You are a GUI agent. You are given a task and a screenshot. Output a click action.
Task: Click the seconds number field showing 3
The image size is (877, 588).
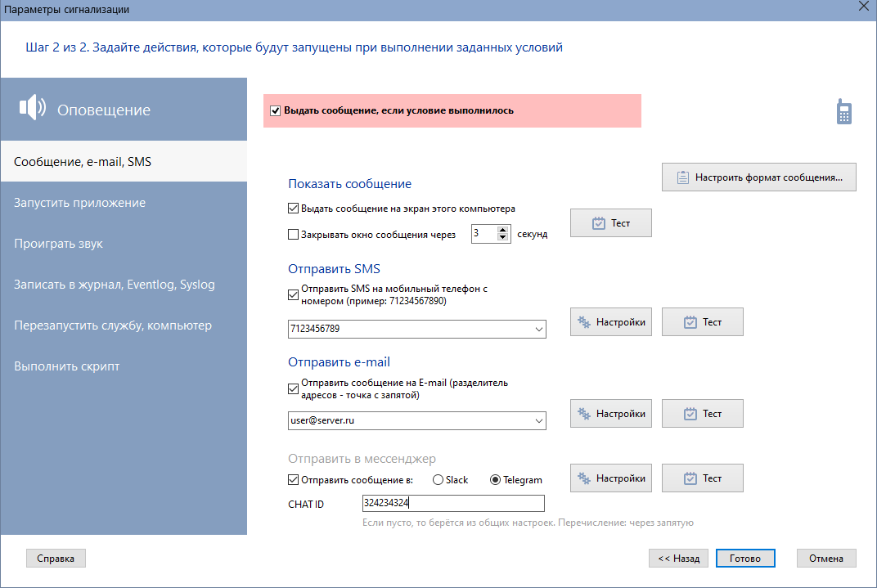484,234
